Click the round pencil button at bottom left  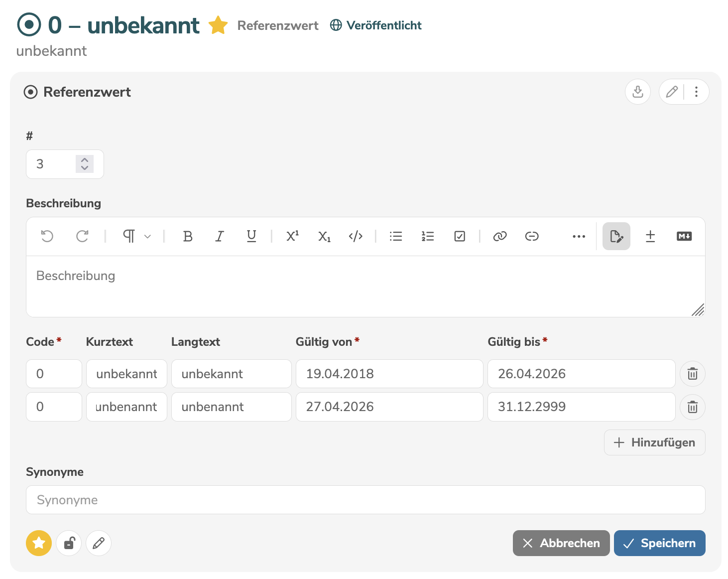(99, 543)
